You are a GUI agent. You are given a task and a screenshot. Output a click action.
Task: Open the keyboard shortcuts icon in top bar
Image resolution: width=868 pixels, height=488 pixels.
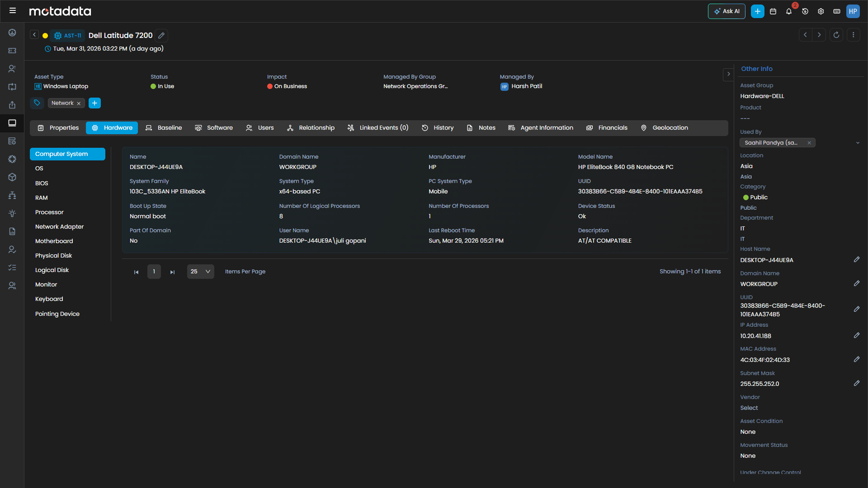pyautogui.click(x=837, y=11)
